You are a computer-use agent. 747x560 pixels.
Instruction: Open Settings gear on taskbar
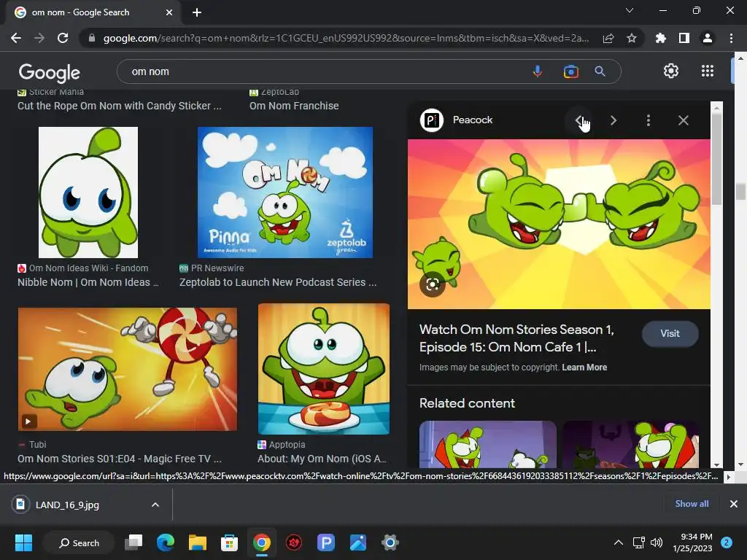(390, 542)
